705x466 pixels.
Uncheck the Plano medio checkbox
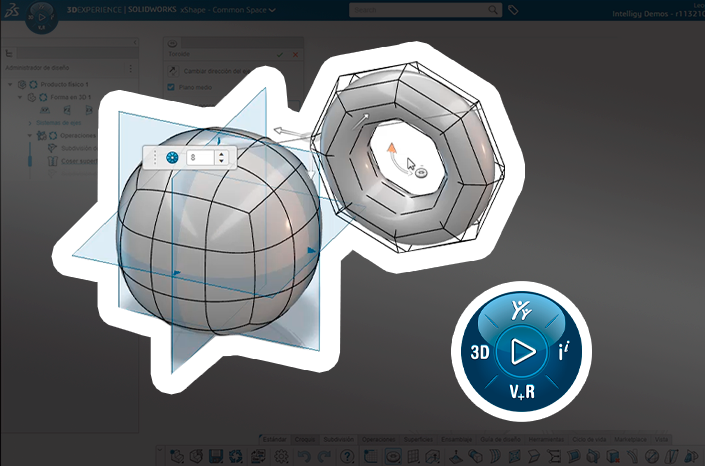click(171, 87)
